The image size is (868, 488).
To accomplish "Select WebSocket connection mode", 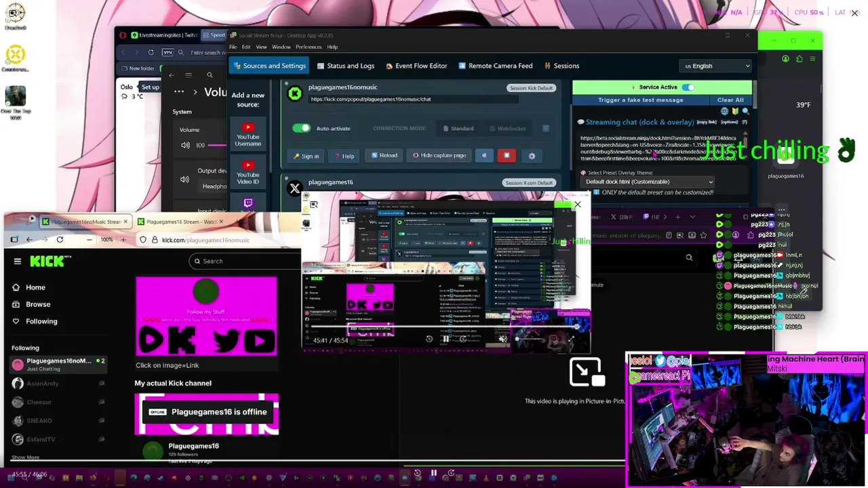I will click(x=508, y=128).
